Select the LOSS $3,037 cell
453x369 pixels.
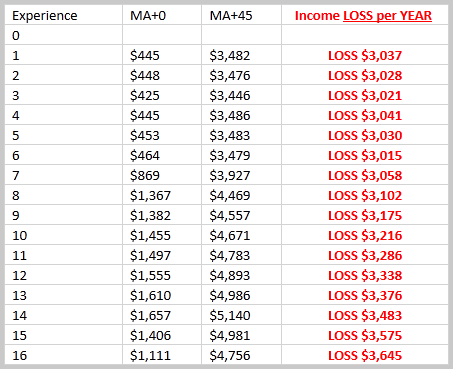365,55
